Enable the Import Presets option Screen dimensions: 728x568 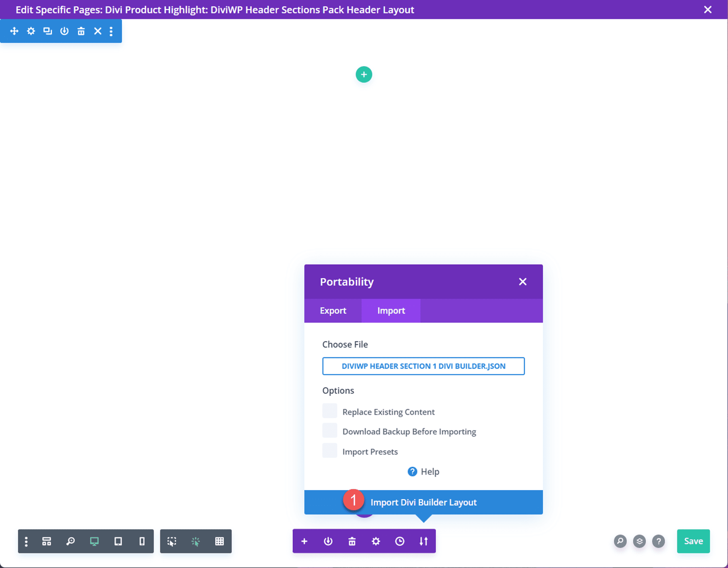click(330, 450)
